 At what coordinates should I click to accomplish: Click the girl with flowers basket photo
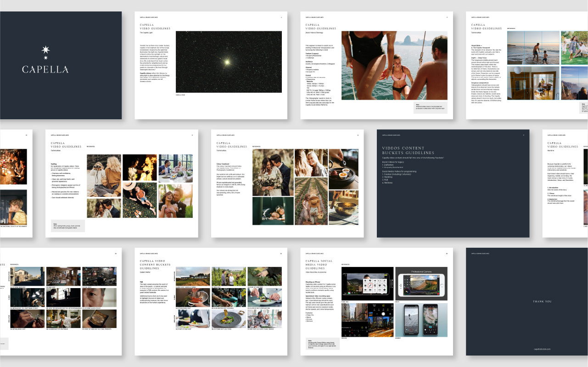coord(311,201)
